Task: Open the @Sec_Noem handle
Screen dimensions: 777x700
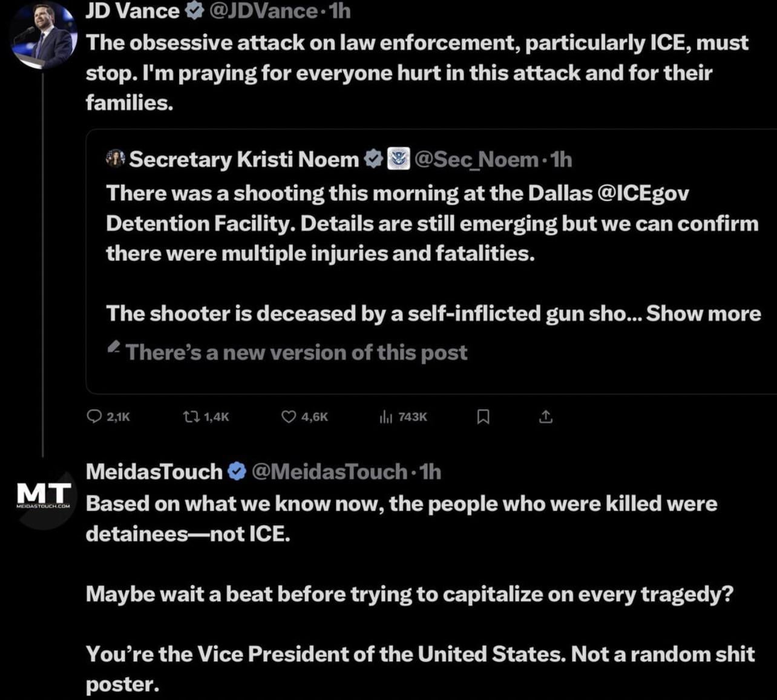Action: pos(476,159)
